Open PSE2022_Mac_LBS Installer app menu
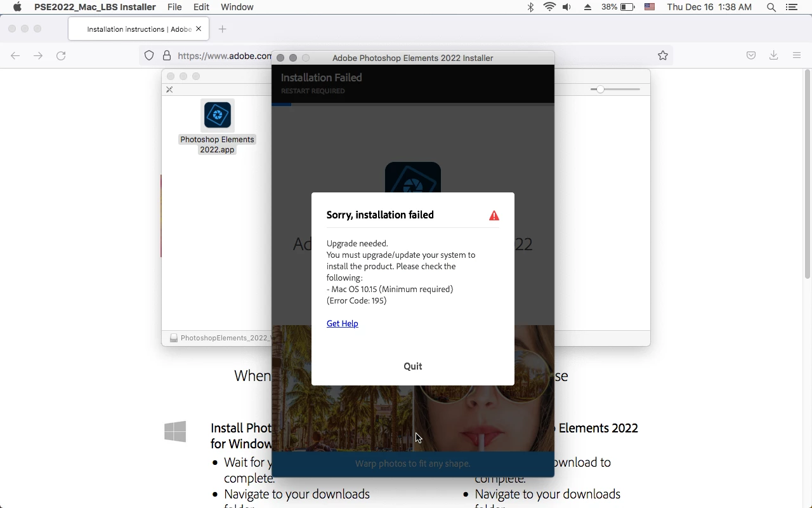The image size is (812, 508). (95, 7)
